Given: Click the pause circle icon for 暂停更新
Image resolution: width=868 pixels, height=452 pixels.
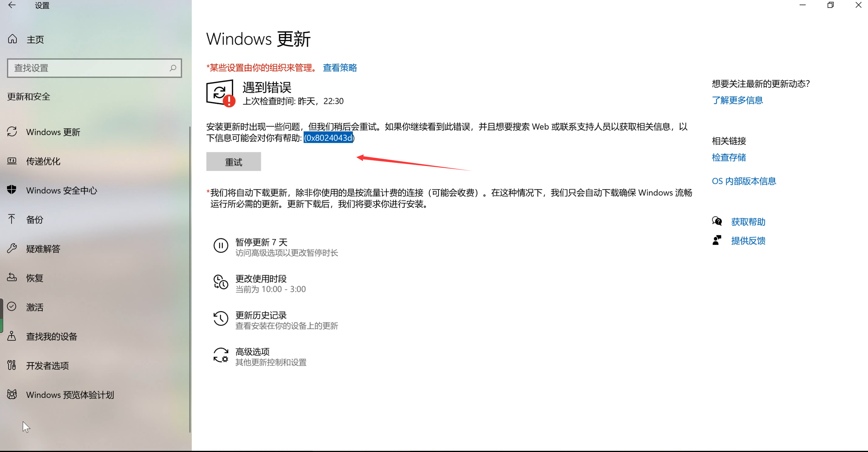Looking at the screenshot, I should (221, 246).
